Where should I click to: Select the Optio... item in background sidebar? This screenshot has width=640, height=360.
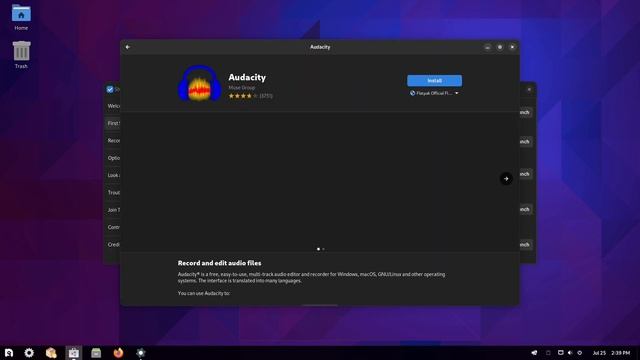tap(113, 158)
